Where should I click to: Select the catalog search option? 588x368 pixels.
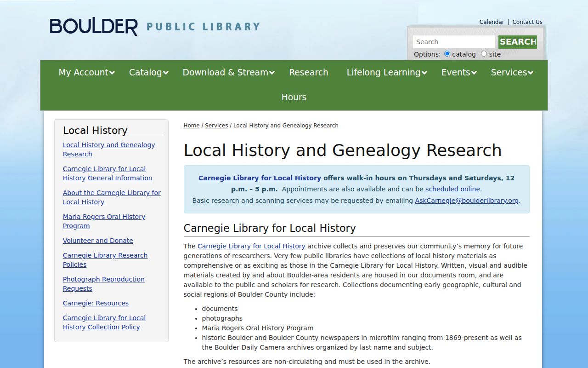[447, 54]
